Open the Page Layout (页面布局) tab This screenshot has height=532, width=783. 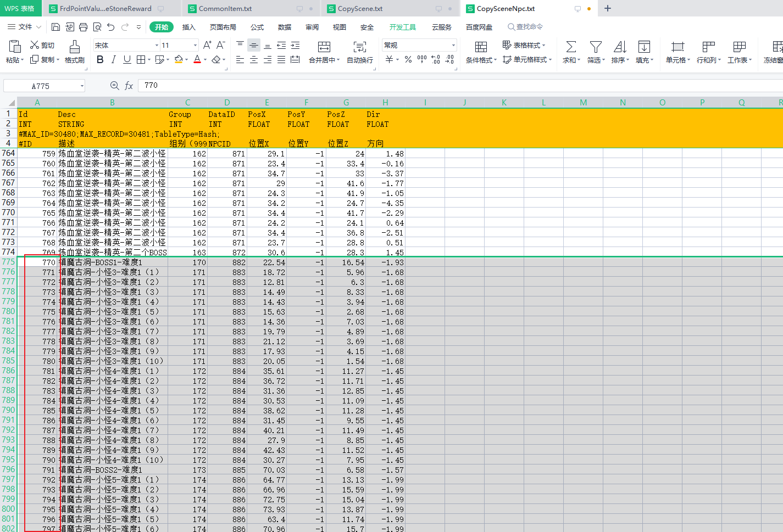pyautogui.click(x=223, y=27)
